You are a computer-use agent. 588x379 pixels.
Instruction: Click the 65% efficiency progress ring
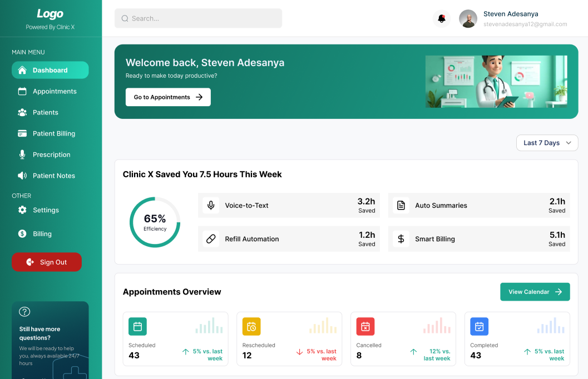pos(155,222)
